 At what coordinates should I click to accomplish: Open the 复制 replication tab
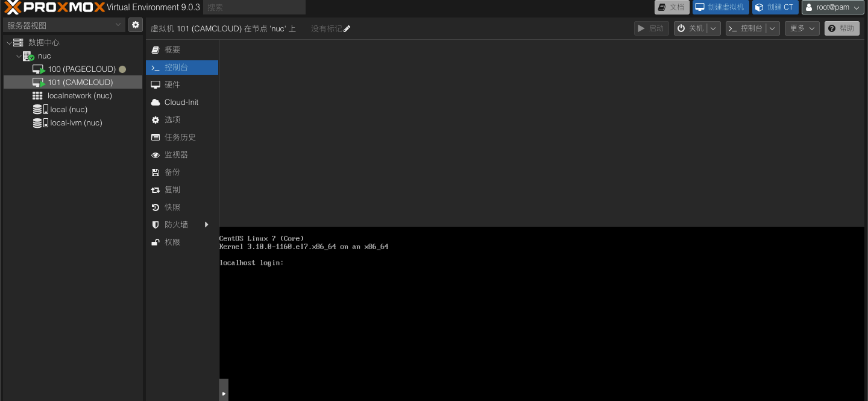coord(182,190)
